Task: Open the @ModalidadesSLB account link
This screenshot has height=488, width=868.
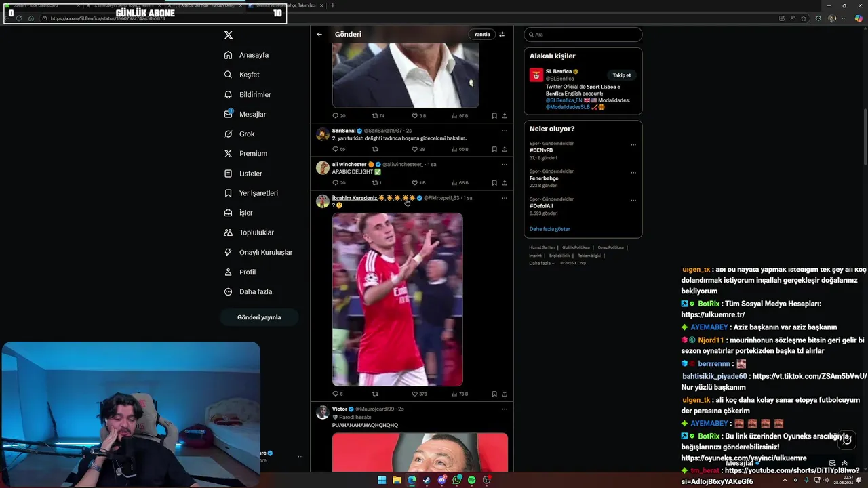Action: pos(568,107)
